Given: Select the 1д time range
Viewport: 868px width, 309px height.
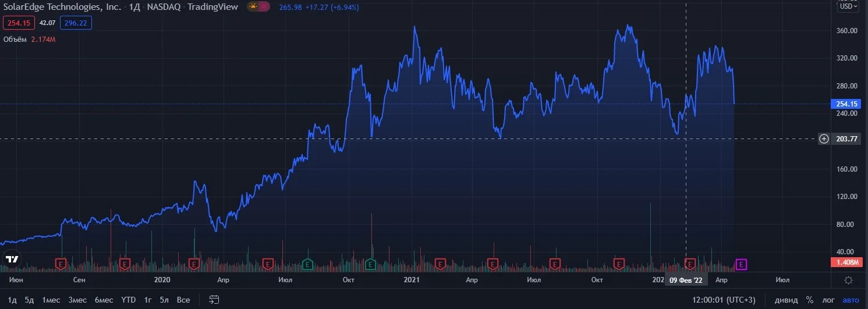Looking at the screenshot, I should click(x=12, y=300).
